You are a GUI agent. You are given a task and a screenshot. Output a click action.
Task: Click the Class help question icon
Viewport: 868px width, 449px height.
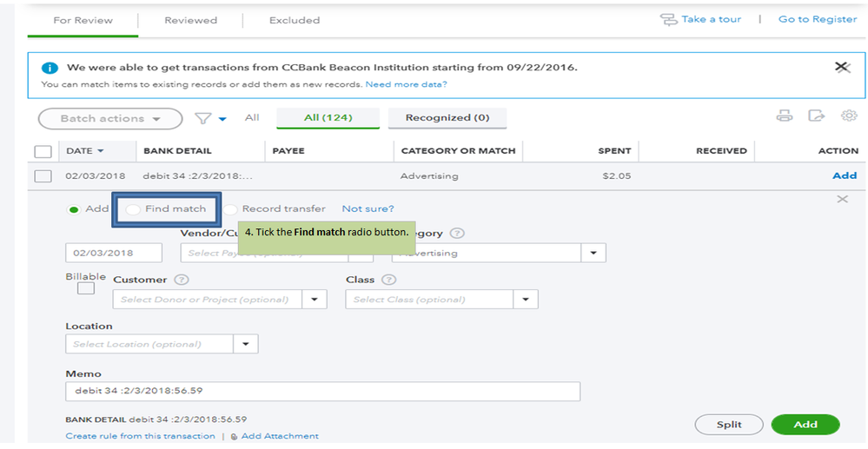coord(388,280)
